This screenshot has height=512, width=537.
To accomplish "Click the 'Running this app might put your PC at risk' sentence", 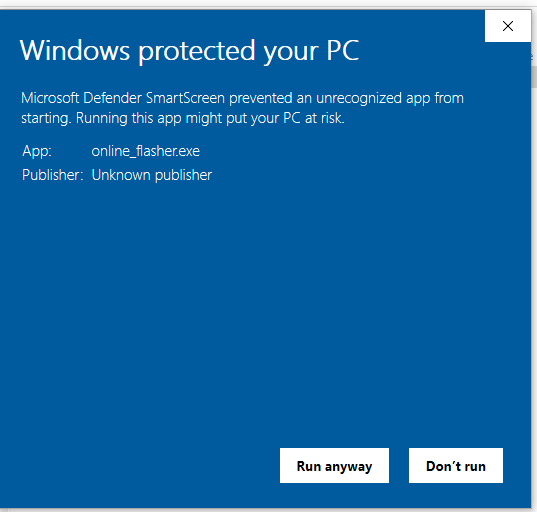I will click(210, 118).
